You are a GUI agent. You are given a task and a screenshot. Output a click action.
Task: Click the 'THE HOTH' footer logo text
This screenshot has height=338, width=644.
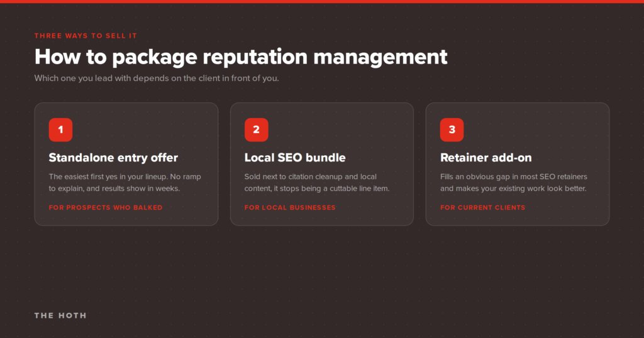click(60, 315)
